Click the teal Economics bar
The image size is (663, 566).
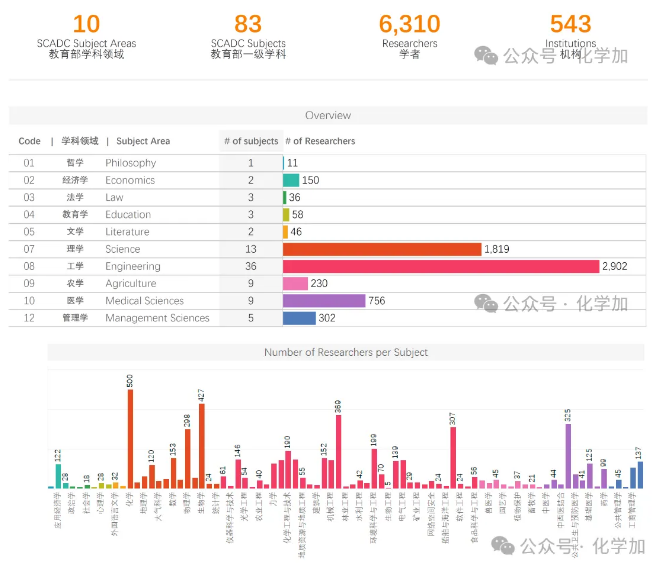[x=291, y=180]
